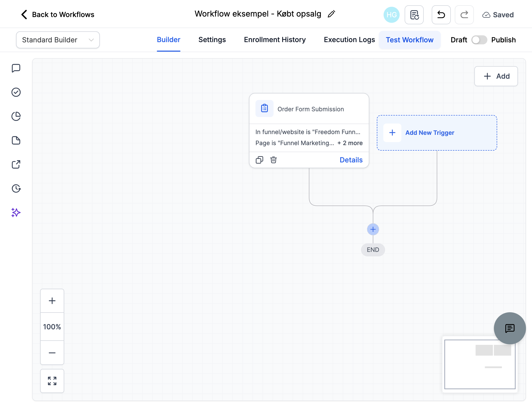Open the Execution Logs tab
This screenshot has height=407, width=532.
point(349,40)
